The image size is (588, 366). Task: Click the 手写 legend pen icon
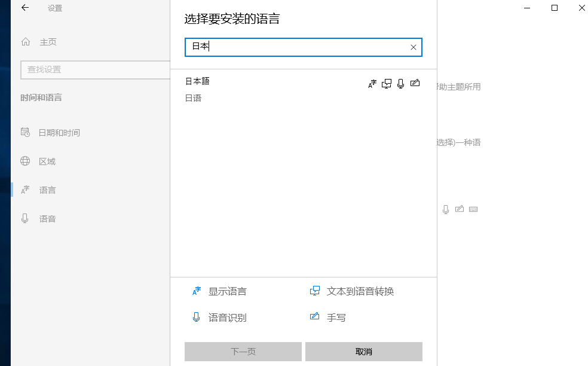tap(315, 317)
